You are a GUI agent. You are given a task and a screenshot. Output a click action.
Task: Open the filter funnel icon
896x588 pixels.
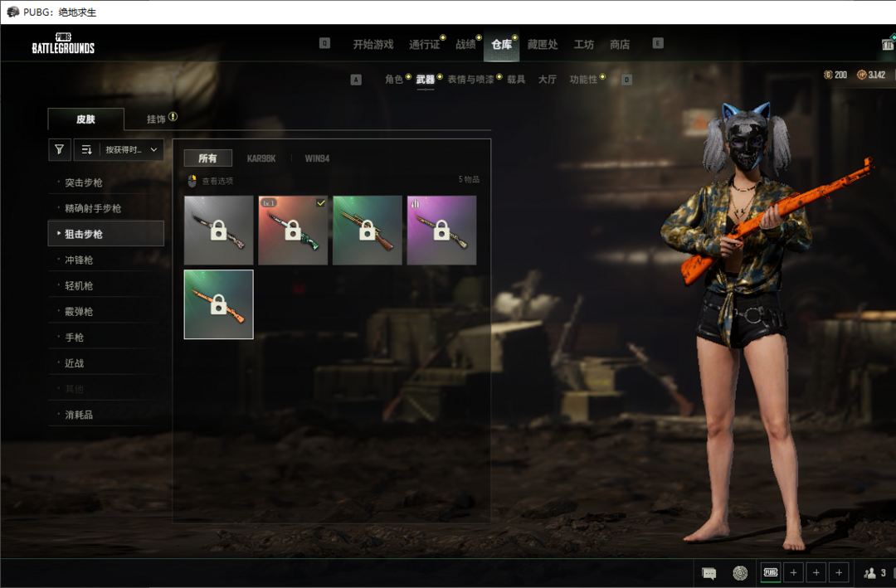[60, 150]
